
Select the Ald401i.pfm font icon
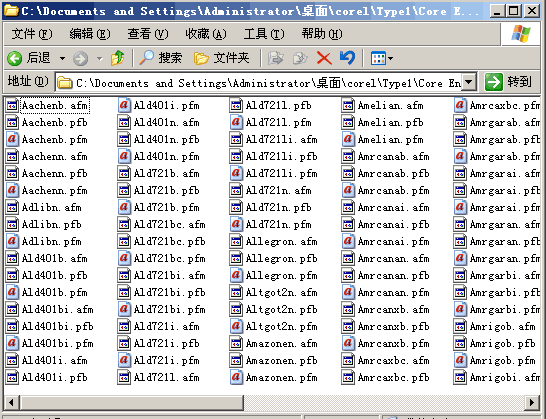tap(124, 105)
